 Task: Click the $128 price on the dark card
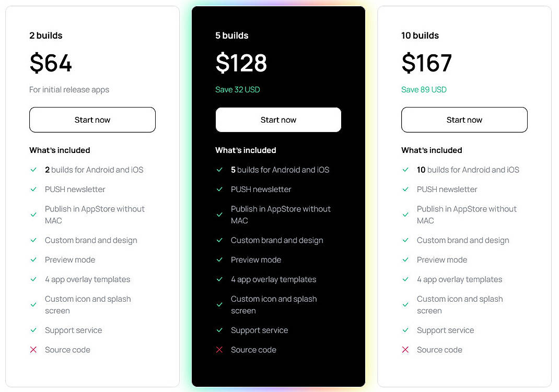(x=241, y=63)
